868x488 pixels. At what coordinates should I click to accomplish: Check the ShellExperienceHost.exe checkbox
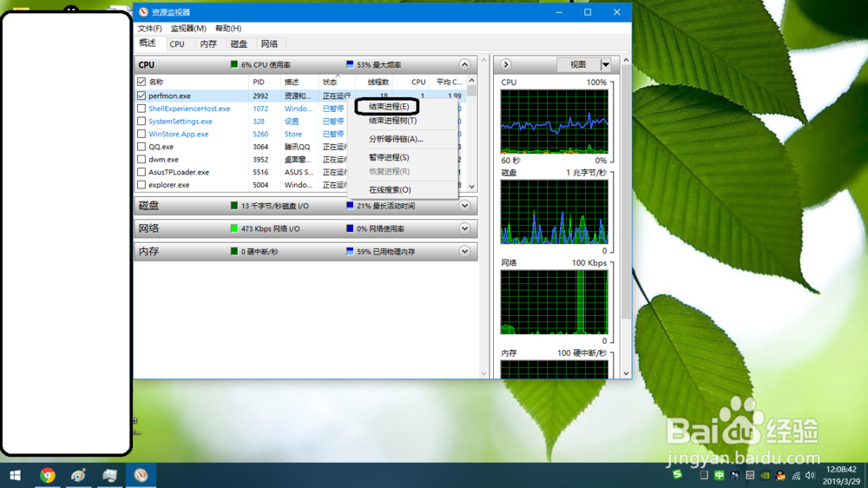coord(141,109)
